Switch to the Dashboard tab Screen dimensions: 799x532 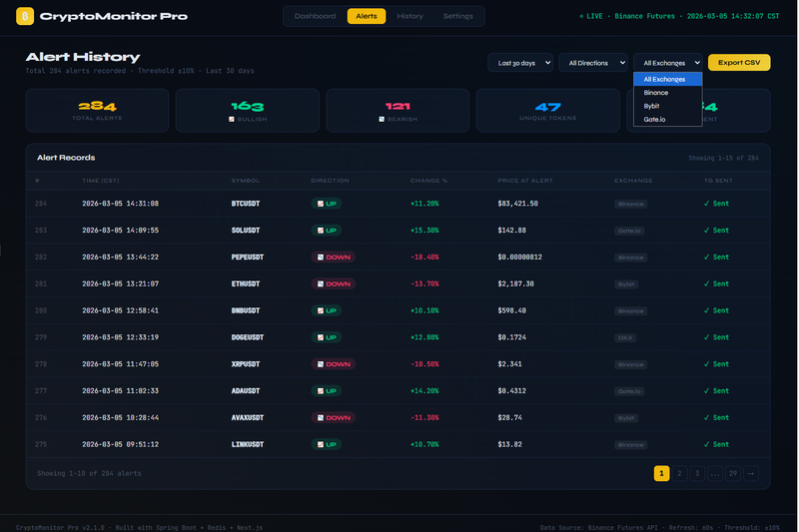(315, 16)
